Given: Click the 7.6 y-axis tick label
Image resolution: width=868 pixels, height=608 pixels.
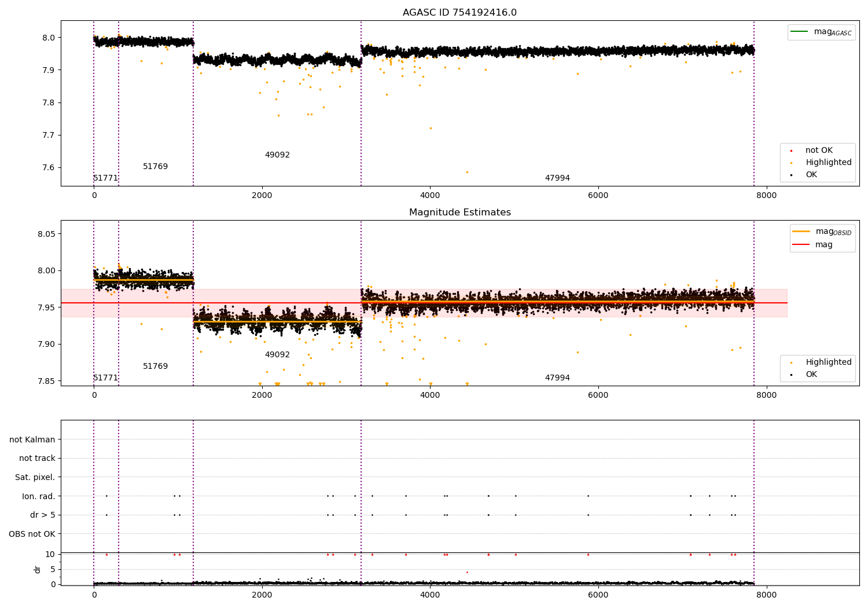Looking at the screenshot, I should 48,168.
